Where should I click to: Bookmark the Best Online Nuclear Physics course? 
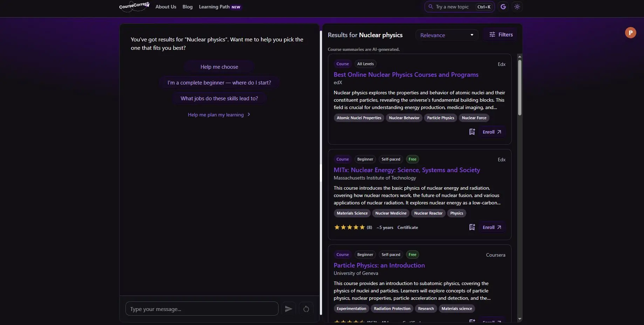472,132
